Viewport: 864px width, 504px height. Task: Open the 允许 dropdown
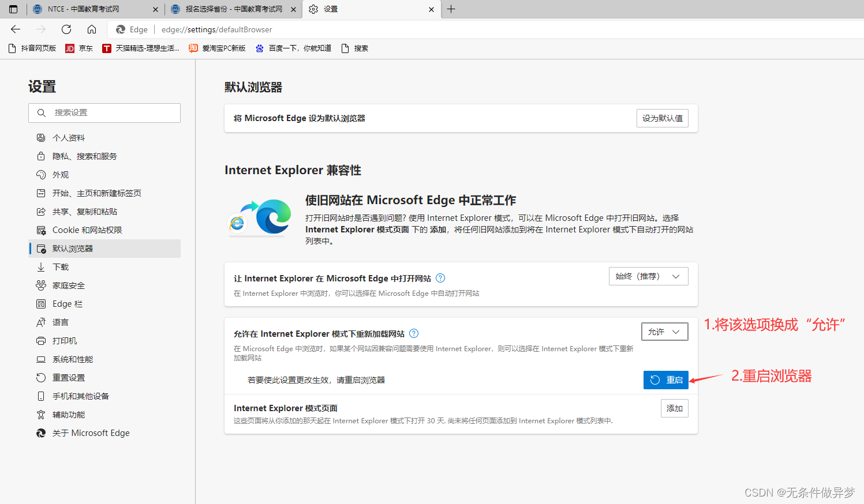pos(665,332)
